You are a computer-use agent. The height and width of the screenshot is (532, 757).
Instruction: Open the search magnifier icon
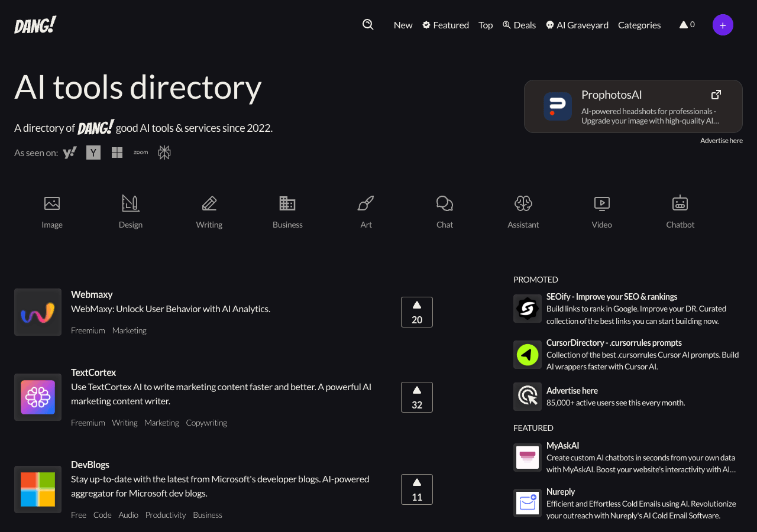click(368, 24)
